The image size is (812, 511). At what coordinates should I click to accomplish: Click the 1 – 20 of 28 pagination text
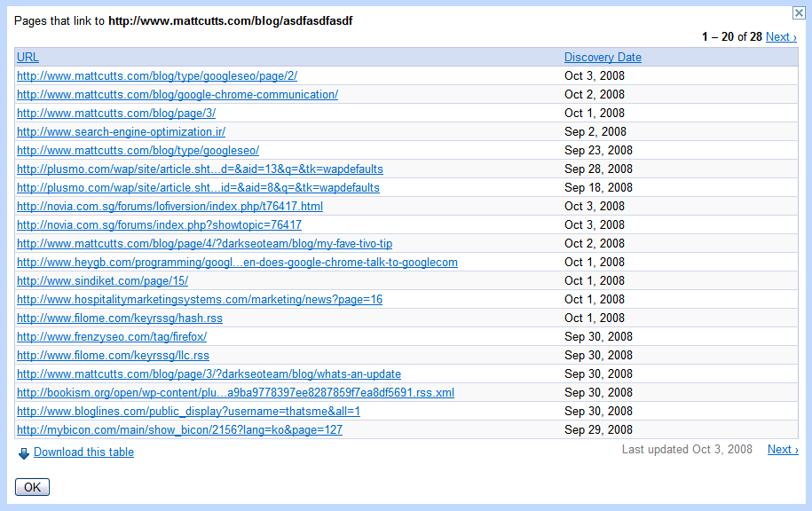732,36
